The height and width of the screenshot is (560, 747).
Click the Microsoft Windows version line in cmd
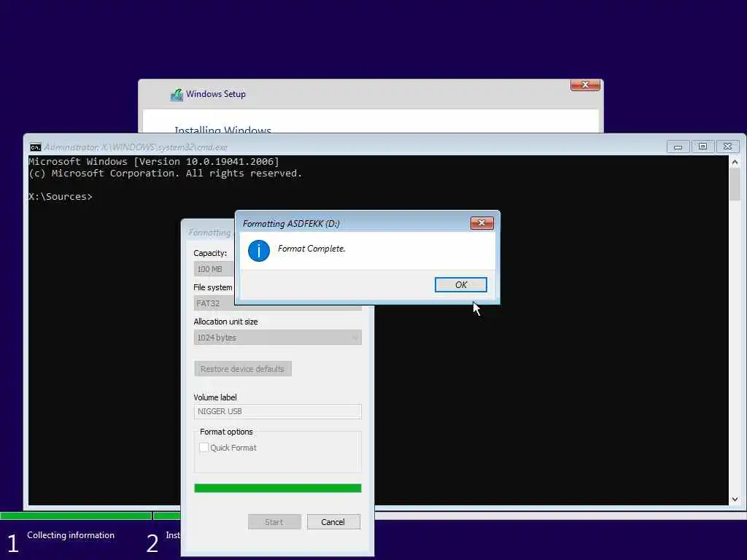point(154,161)
